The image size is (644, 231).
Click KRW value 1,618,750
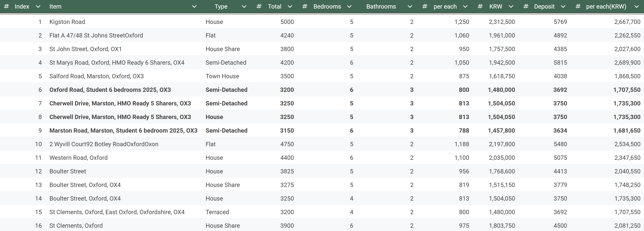coord(502,76)
